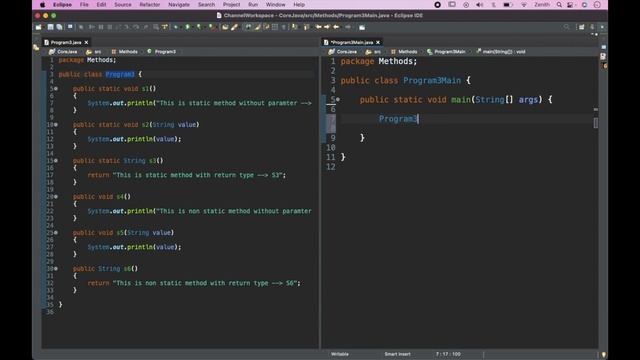Click line number 12 in right editor
This screenshot has width=640, height=360.
(331, 167)
